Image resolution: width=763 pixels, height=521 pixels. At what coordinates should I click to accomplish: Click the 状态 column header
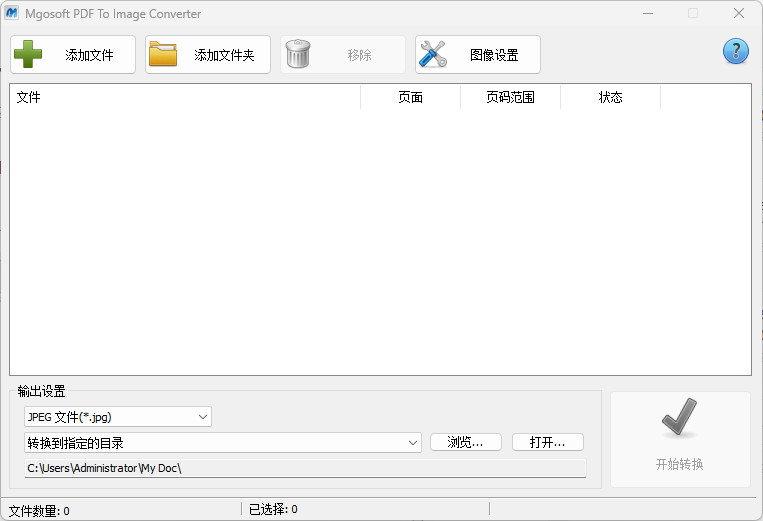pos(611,97)
